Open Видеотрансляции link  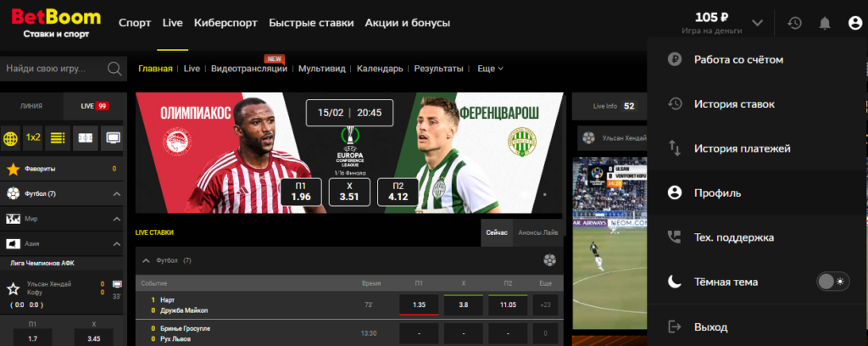[x=249, y=69]
